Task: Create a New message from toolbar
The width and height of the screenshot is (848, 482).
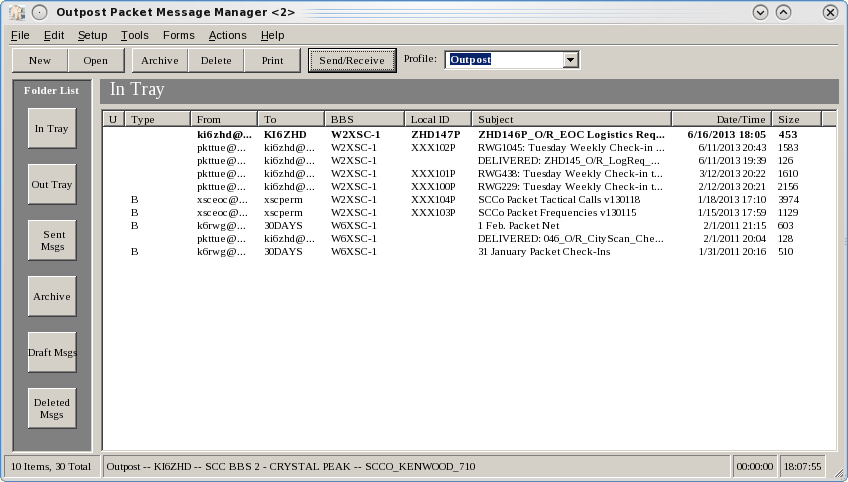Action: click(40, 60)
